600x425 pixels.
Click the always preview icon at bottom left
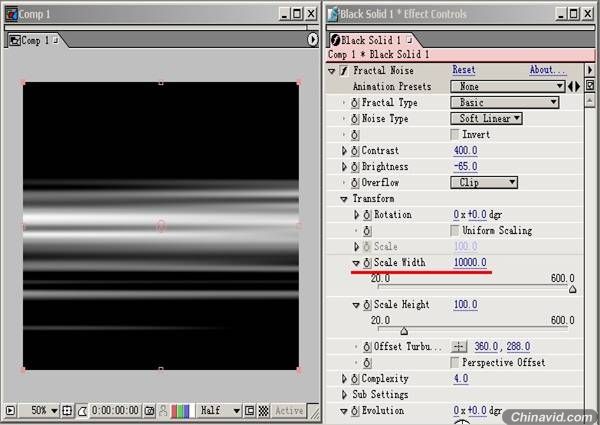pyautogui.click(x=10, y=411)
